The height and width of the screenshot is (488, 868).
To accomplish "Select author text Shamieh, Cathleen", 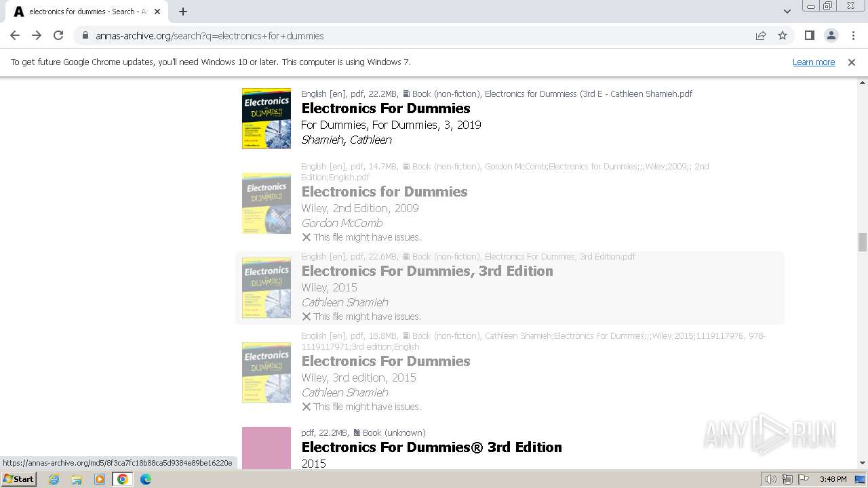I will (347, 140).
